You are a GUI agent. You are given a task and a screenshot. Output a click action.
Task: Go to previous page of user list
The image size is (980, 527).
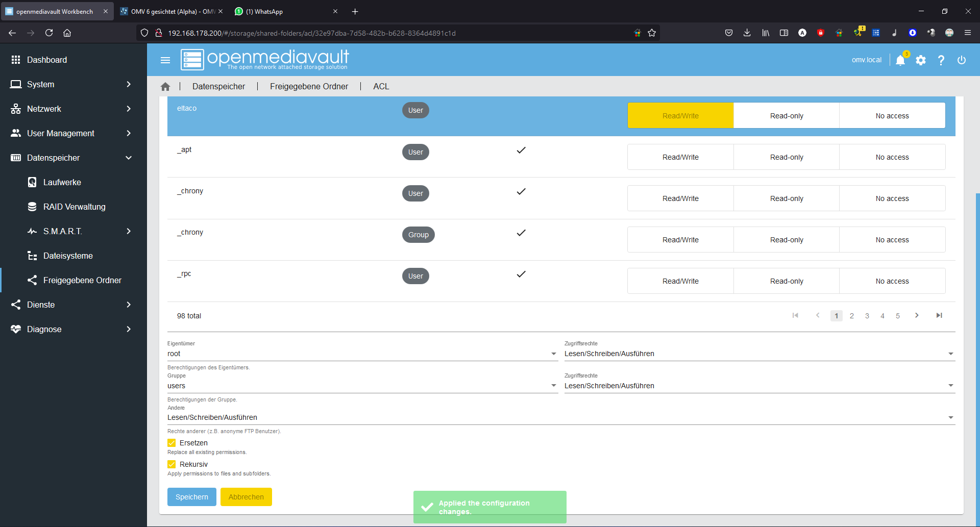(818, 315)
